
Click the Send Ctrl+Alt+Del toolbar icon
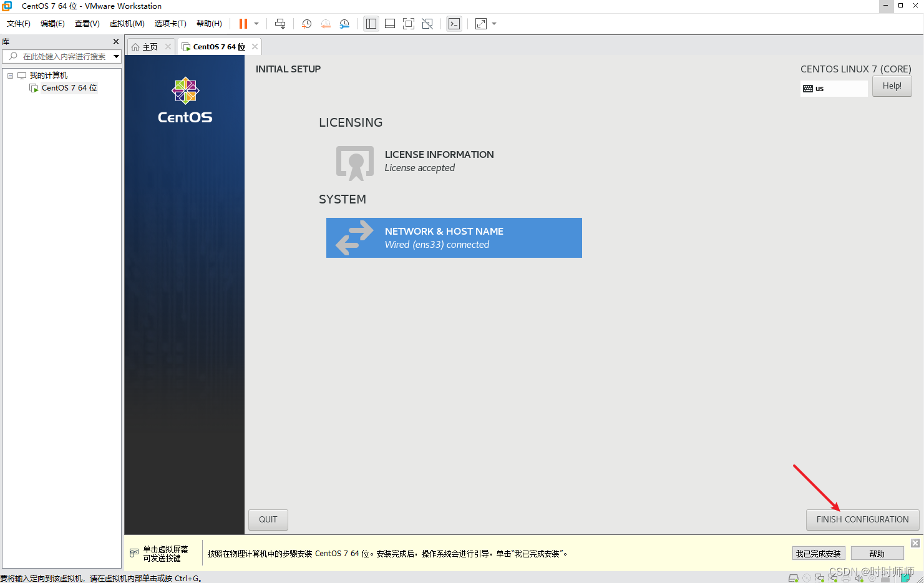click(280, 24)
